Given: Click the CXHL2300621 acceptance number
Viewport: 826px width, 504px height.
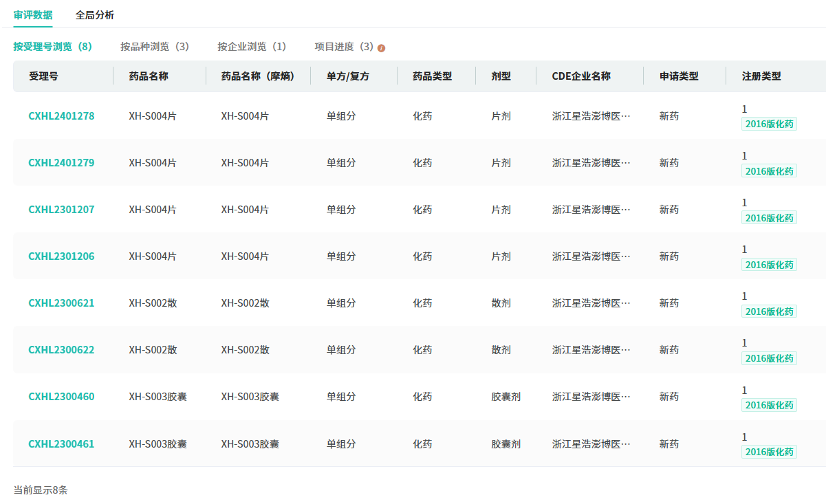Looking at the screenshot, I should coord(61,303).
